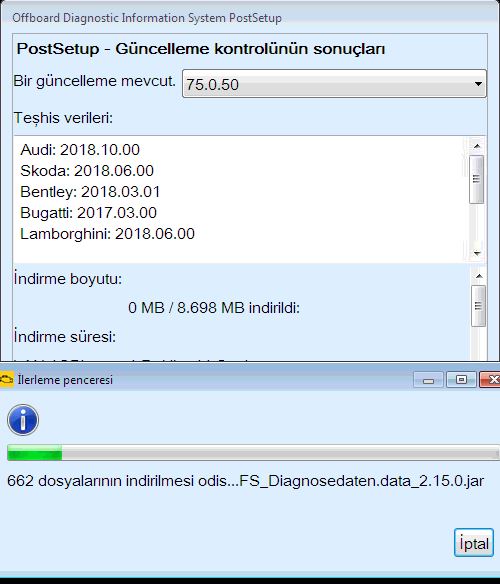Screen dimensions: 500x584
Task: Click the up arrow of the download info scrollbar
Action: 479,276
